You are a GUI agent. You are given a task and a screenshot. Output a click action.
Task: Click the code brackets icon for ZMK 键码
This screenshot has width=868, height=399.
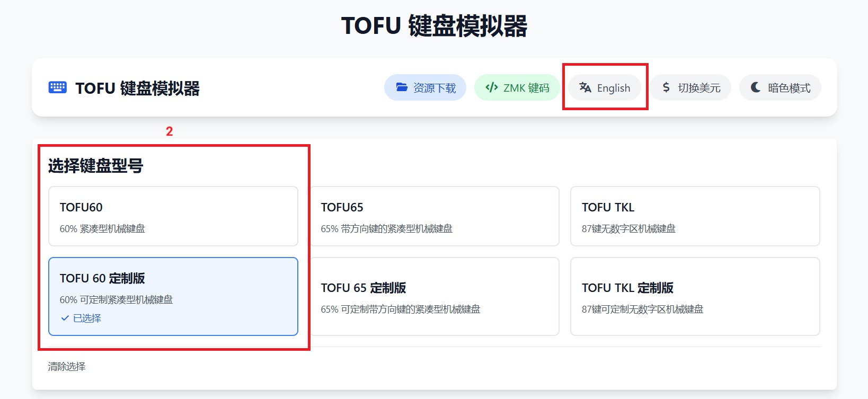[491, 87]
